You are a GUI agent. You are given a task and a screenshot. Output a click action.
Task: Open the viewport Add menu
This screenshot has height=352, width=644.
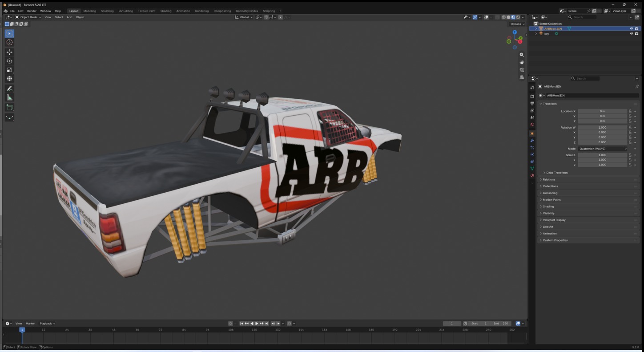click(69, 17)
